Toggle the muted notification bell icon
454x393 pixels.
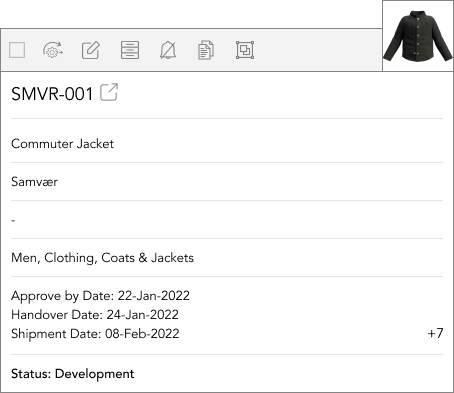(168, 50)
